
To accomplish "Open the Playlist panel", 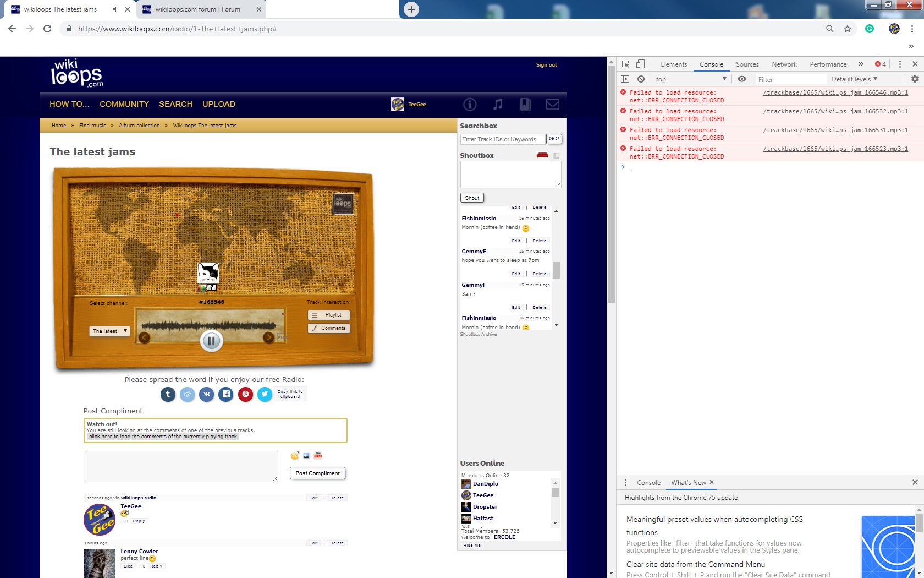I will [329, 315].
